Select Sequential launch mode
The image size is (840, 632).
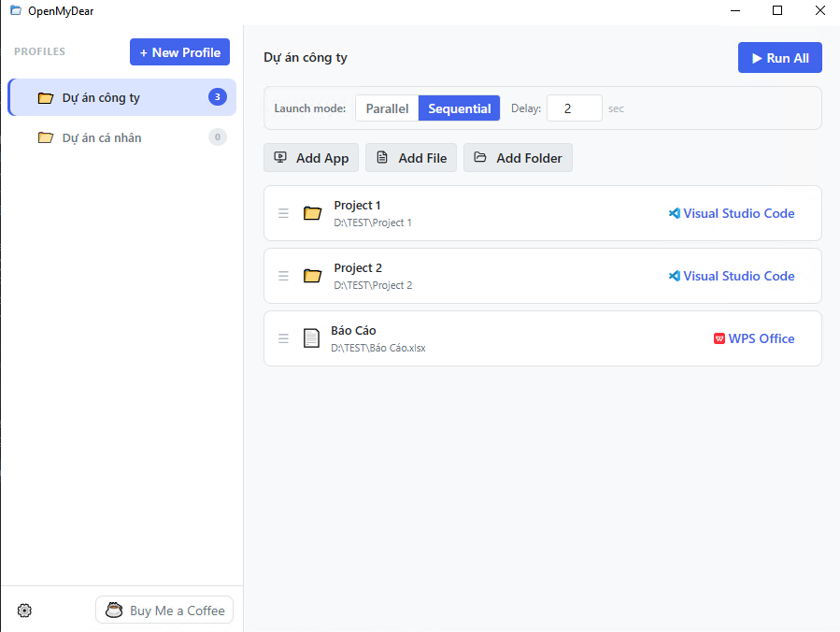[x=459, y=108]
